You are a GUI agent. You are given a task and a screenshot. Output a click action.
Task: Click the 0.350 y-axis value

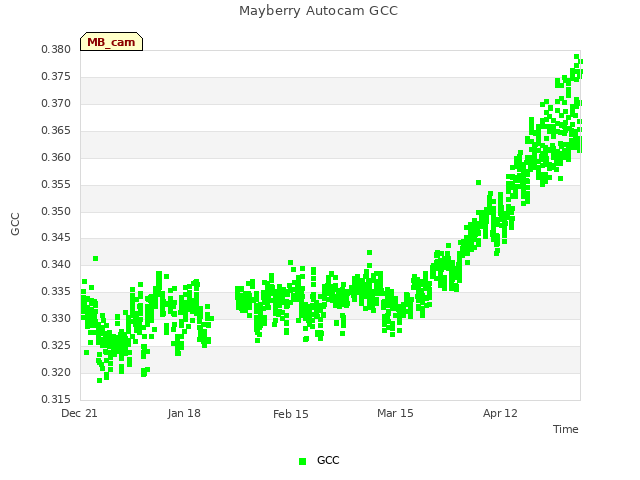56,211
